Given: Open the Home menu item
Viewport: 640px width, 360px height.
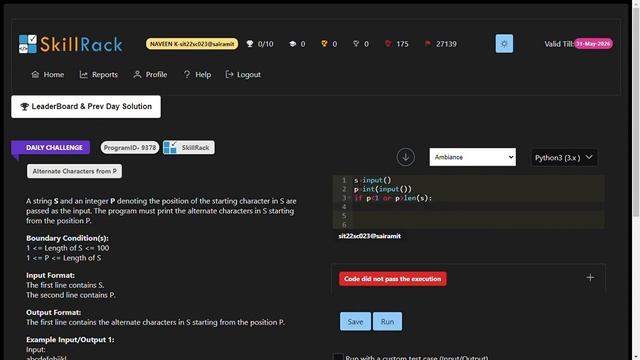Looking at the screenshot, I should 48,74.
